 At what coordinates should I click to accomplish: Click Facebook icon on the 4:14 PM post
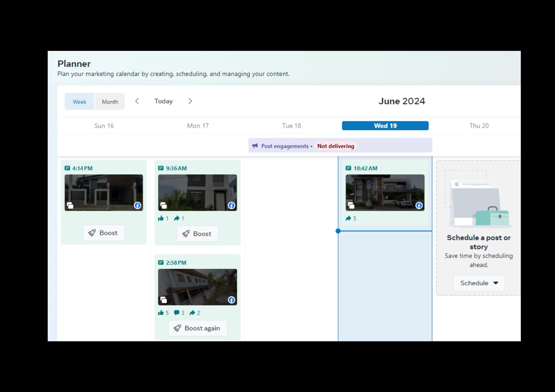[x=137, y=206]
